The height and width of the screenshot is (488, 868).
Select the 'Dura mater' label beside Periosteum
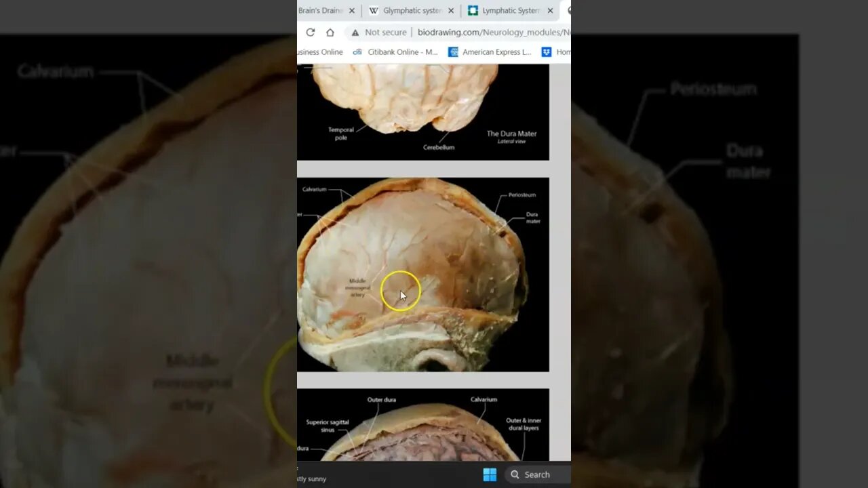(533, 218)
